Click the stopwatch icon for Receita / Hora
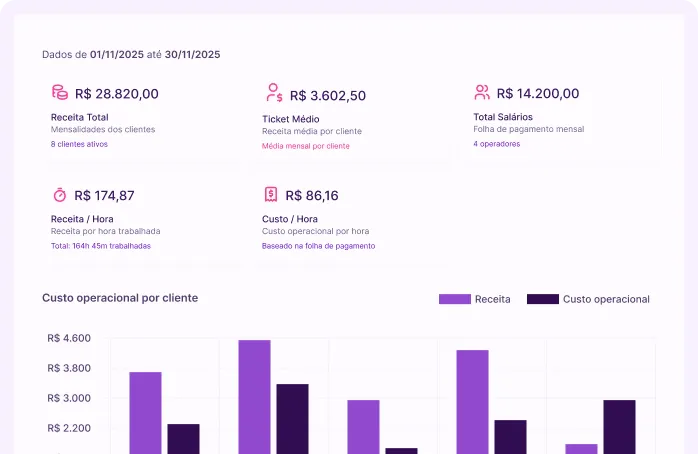698x454 pixels. (59, 195)
